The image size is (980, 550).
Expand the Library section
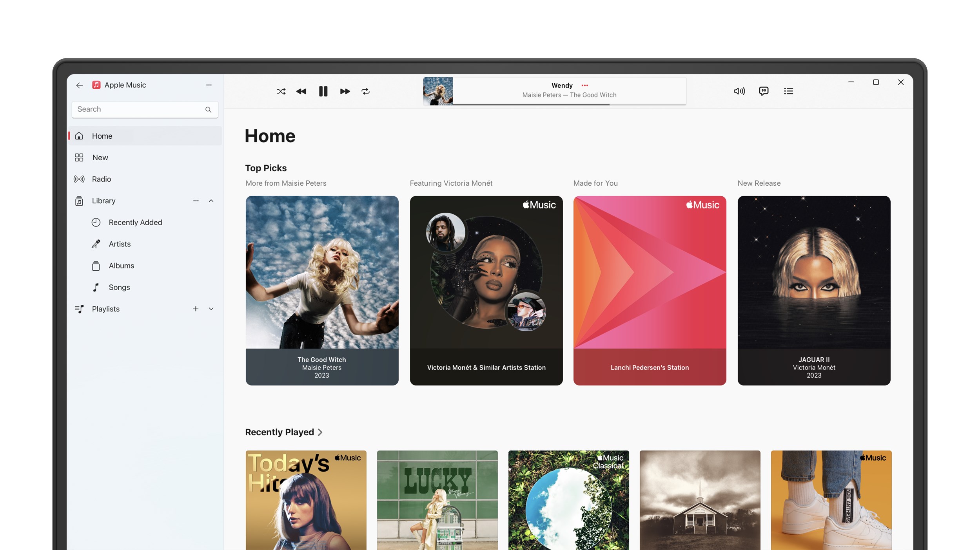(210, 200)
